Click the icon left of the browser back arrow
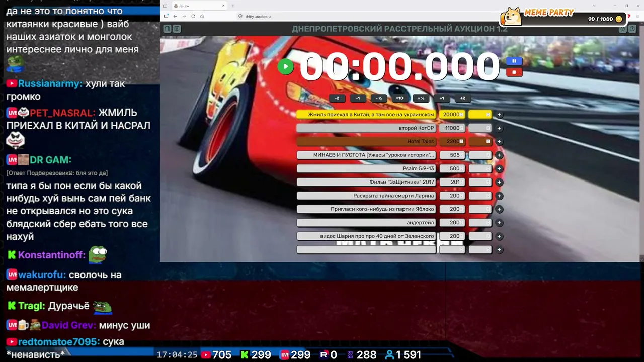644x362 pixels. coord(166,16)
